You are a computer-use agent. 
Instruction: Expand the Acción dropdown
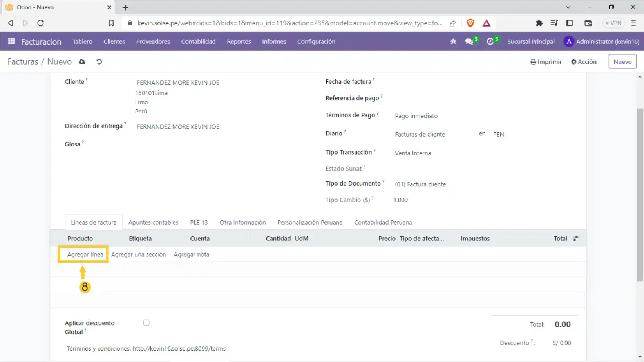tap(584, 62)
